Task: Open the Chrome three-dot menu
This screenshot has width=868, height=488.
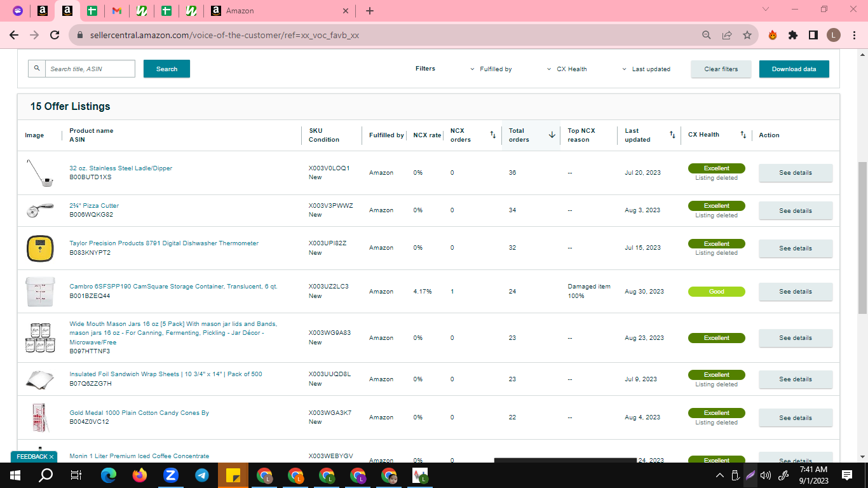Action: pyautogui.click(x=853, y=35)
